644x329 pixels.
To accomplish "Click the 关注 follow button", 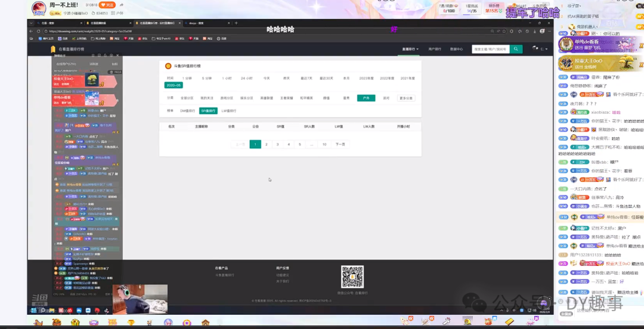I will click(107, 5).
